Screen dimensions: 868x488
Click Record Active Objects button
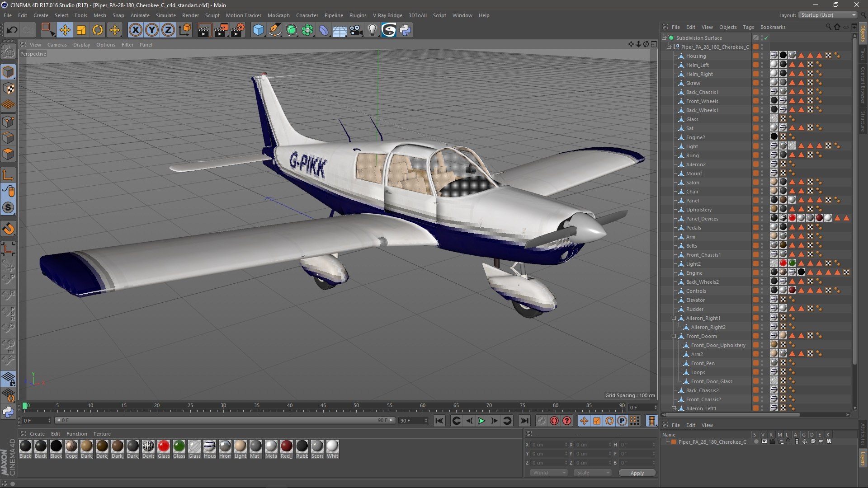541,421
